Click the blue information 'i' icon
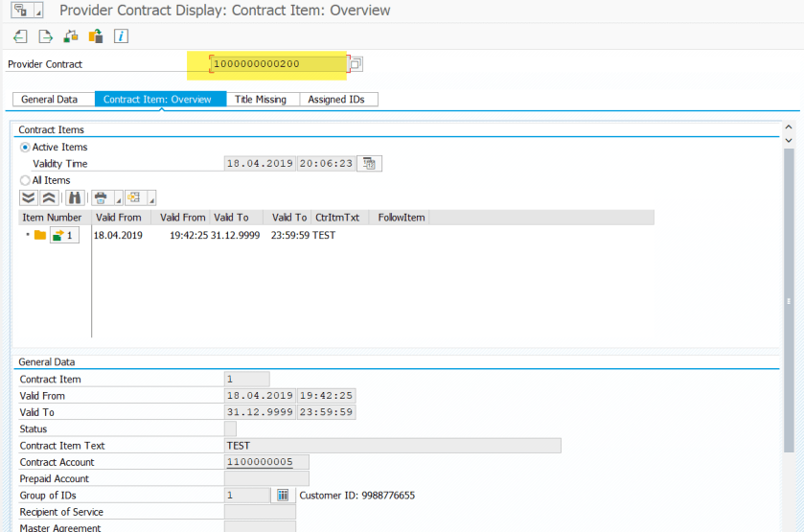This screenshot has height=532, width=804. (x=121, y=36)
